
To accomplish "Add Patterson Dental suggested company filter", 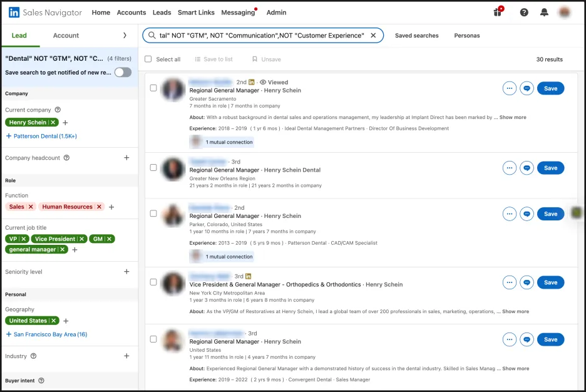I will pos(41,137).
